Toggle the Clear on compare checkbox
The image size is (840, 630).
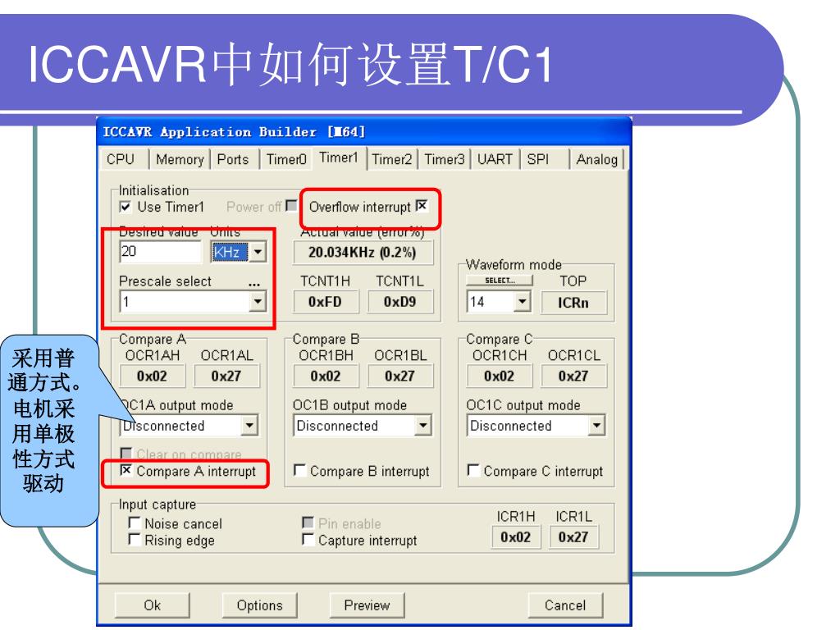pyautogui.click(x=126, y=453)
